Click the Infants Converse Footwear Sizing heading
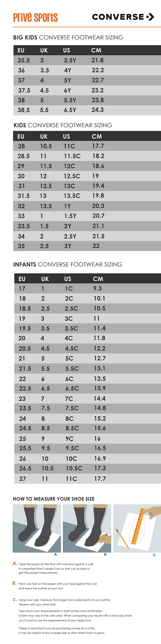Screen dimensions: 161x644 (68, 265)
